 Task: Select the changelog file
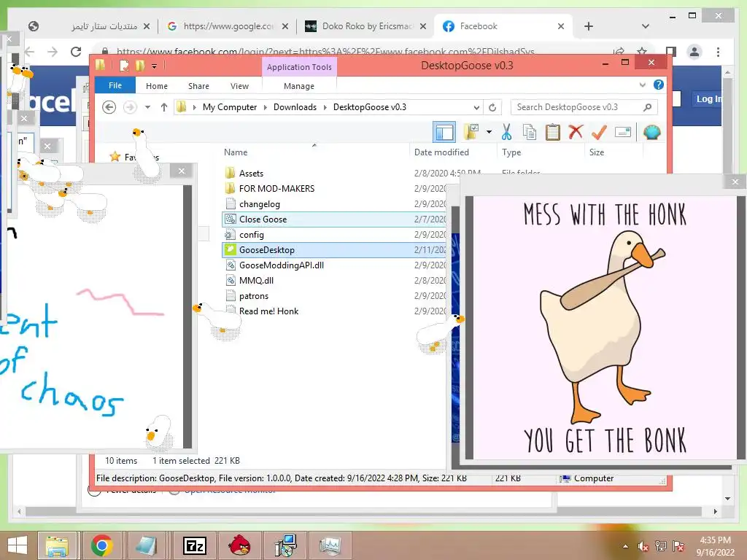[260, 204]
